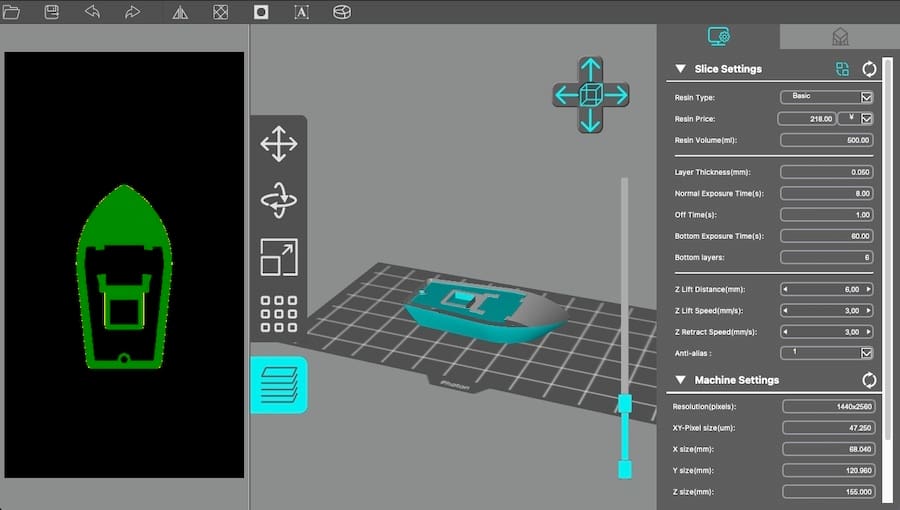Open the Resin Type dropdown

pyautogui.click(x=866, y=97)
